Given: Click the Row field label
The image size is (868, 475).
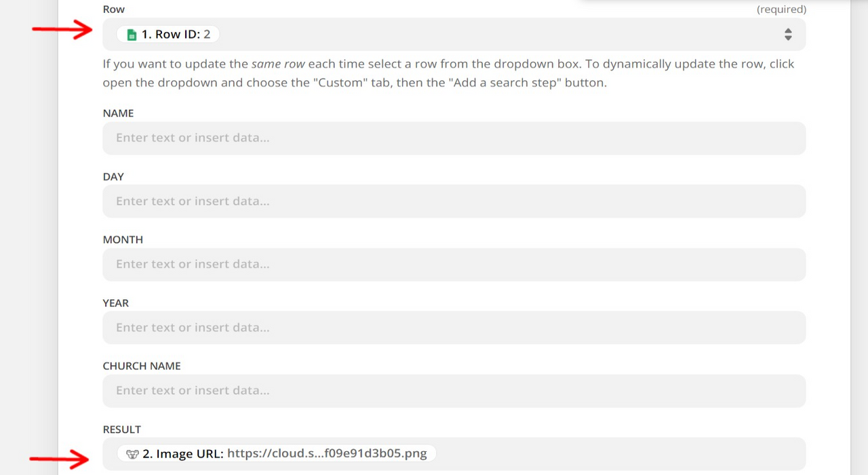Looking at the screenshot, I should [114, 9].
